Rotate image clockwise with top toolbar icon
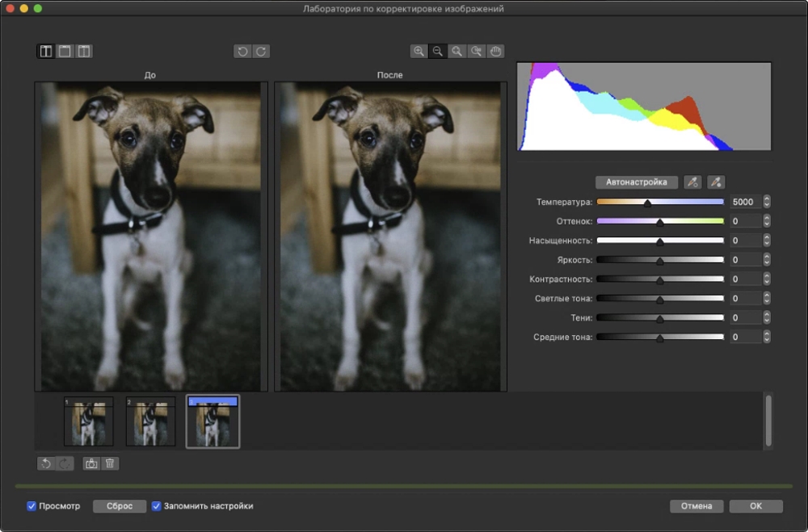Viewport: 808px width, 532px height. pos(261,52)
